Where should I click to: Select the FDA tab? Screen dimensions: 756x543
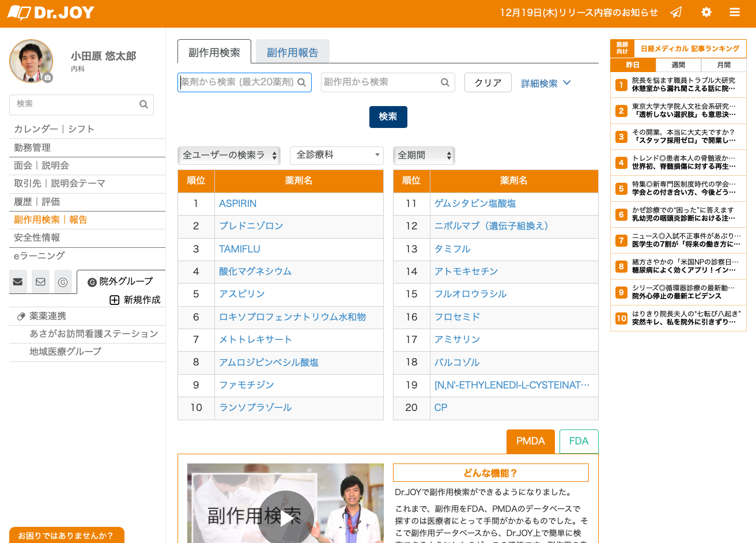(579, 442)
